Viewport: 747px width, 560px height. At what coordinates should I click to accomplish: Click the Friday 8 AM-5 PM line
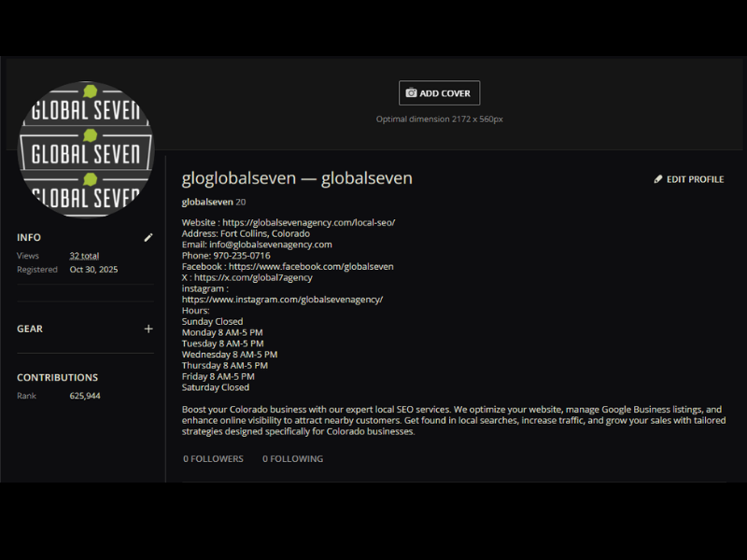click(x=218, y=376)
